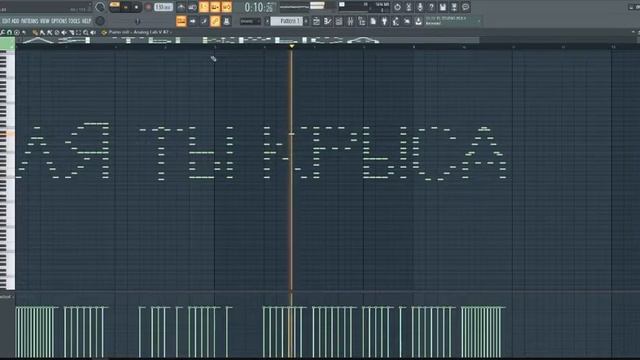Viewport: 640px width, 360px height.
Task: Open the Playlist window
Action: pos(316,21)
